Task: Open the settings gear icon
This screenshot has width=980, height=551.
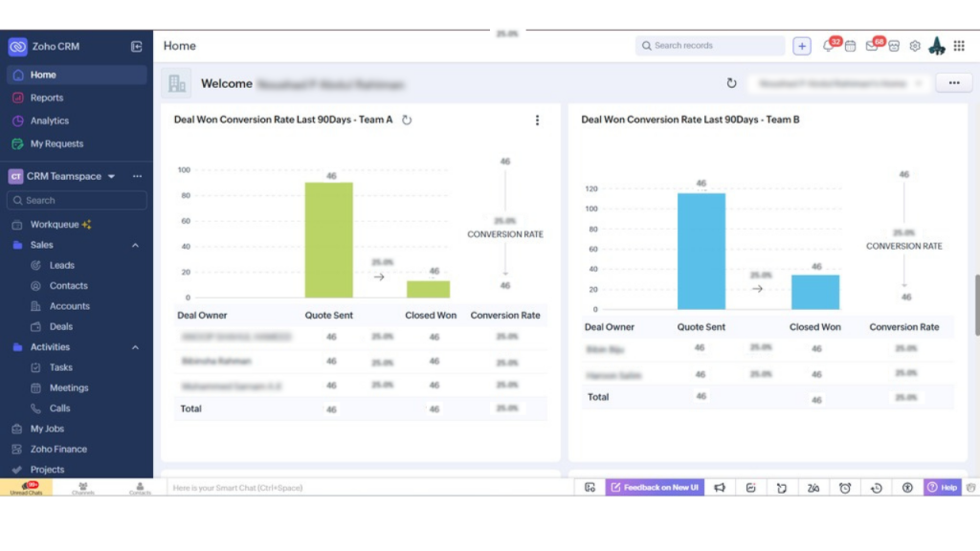Action: point(915,46)
